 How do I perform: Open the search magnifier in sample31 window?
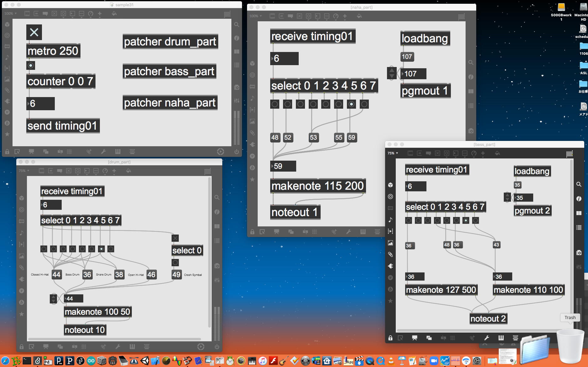(237, 24)
